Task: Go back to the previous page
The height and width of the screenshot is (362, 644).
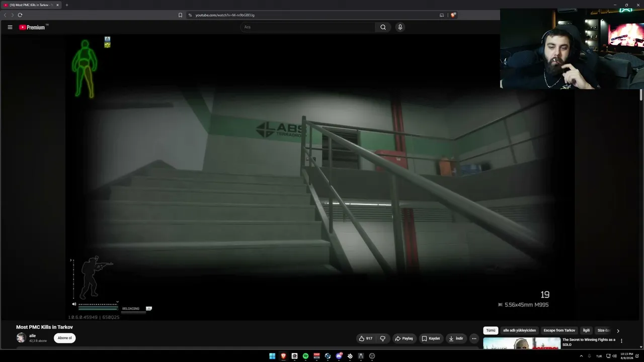Action: pyautogui.click(x=5, y=15)
